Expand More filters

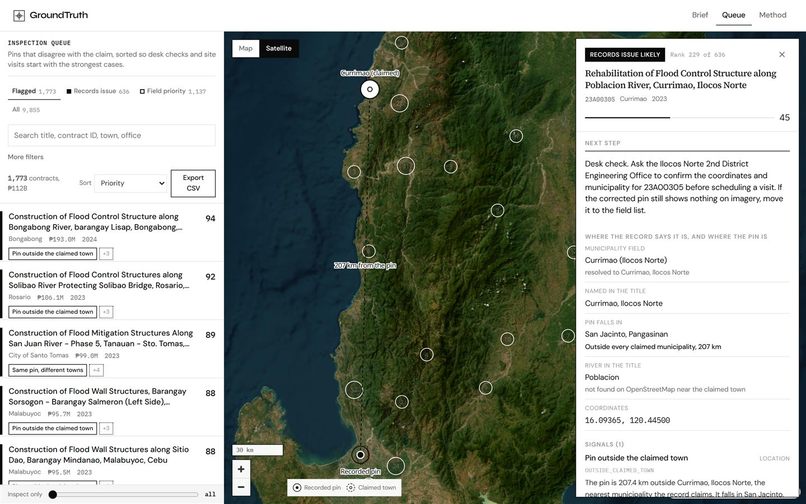point(26,157)
